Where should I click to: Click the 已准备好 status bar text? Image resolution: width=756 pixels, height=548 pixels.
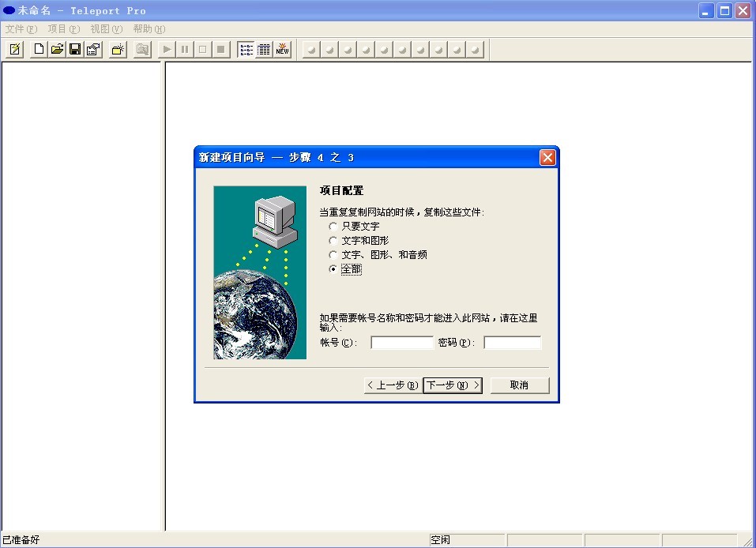21,540
